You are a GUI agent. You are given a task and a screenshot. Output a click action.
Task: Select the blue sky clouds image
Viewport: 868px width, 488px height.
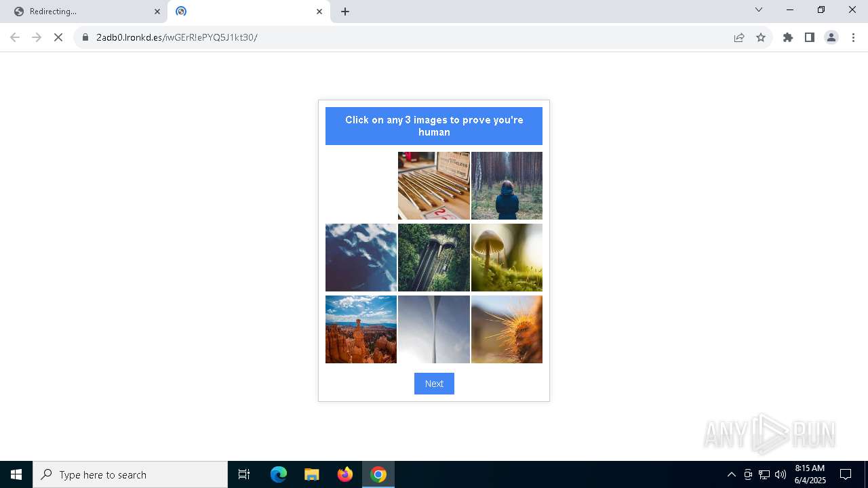pyautogui.click(x=361, y=258)
